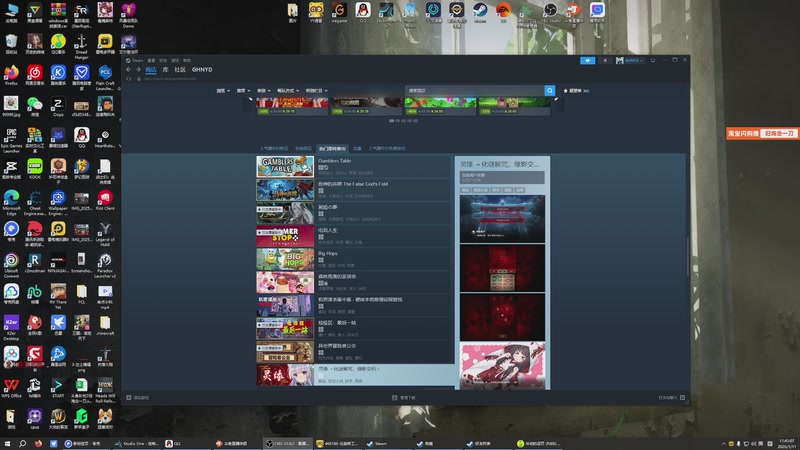The width and height of the screenshot is (800, 450).
Task: Open the r2modman desktop shortcut
Action: coord(35,263)
